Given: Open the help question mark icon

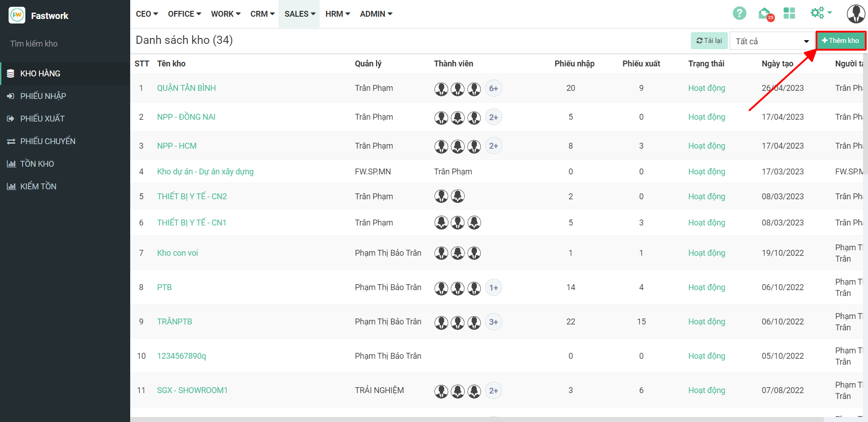Looking at the screenshot, I should click(x=739, y=14).
